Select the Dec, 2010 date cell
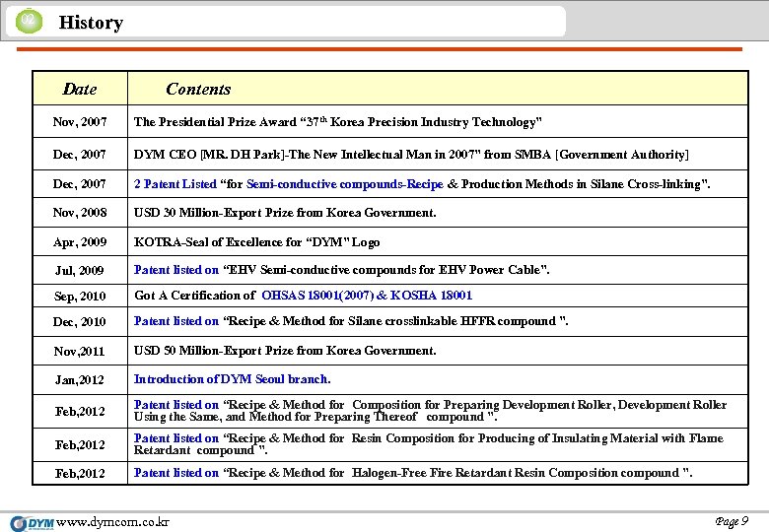This screenshot has width=769, height=532. pyautogui.click(x=80, y=322)
